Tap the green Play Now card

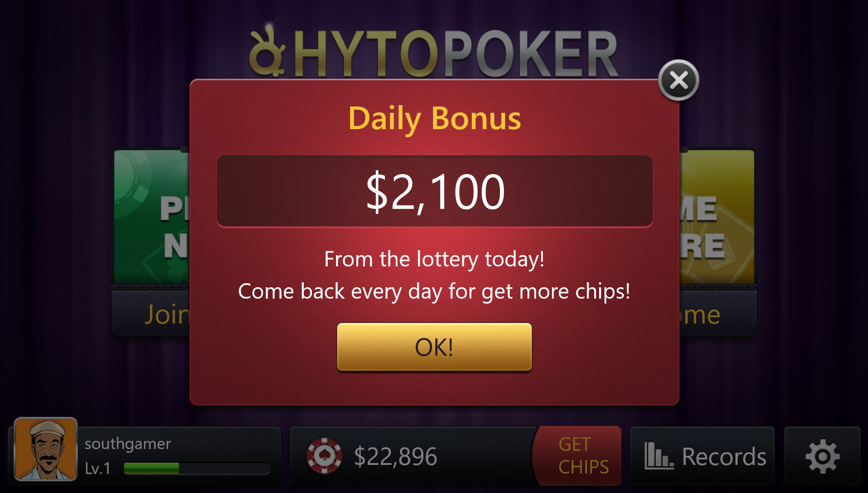152,217
